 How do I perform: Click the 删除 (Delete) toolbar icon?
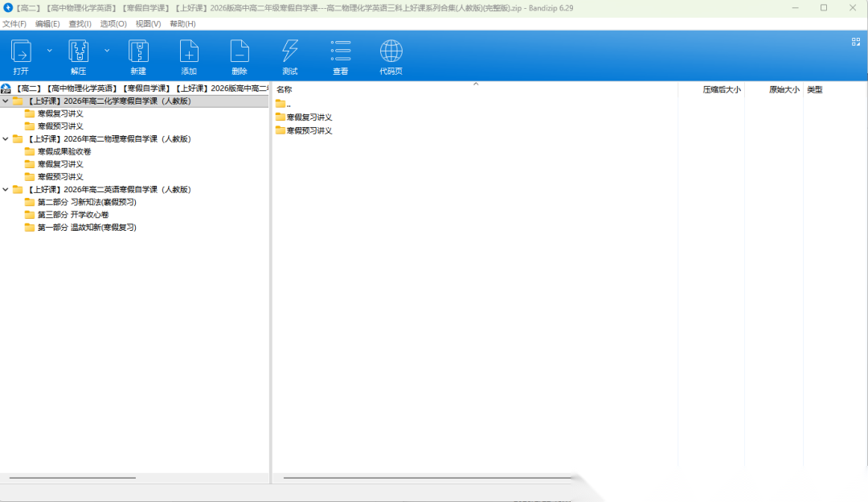(x=240, y=51)
